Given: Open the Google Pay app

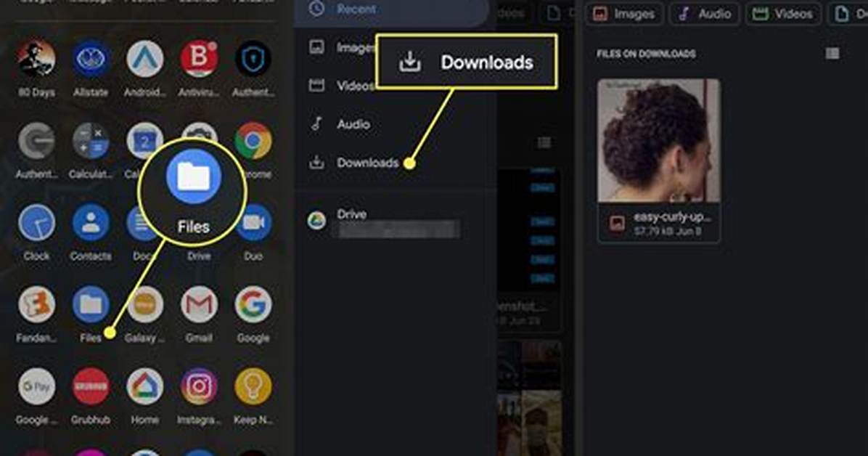Looking at the screenshot, I should [36, 386].
